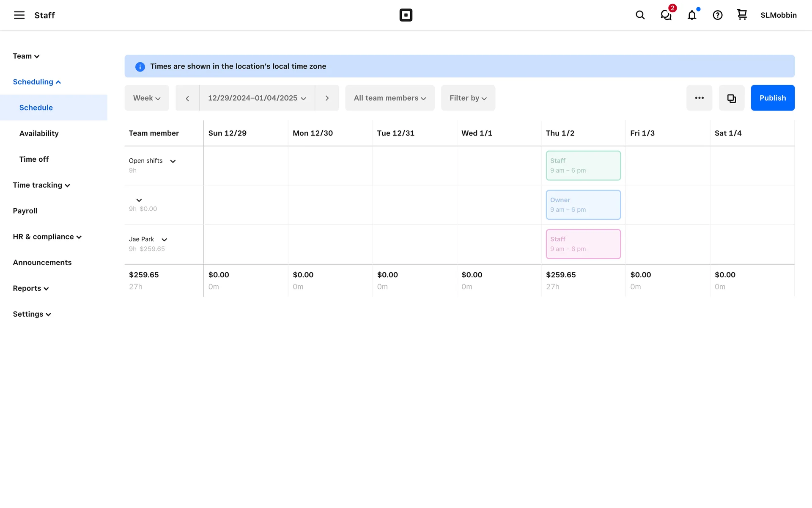Open Payroll in the sidebar
This screenshot has height=508, width=812.
25,211
